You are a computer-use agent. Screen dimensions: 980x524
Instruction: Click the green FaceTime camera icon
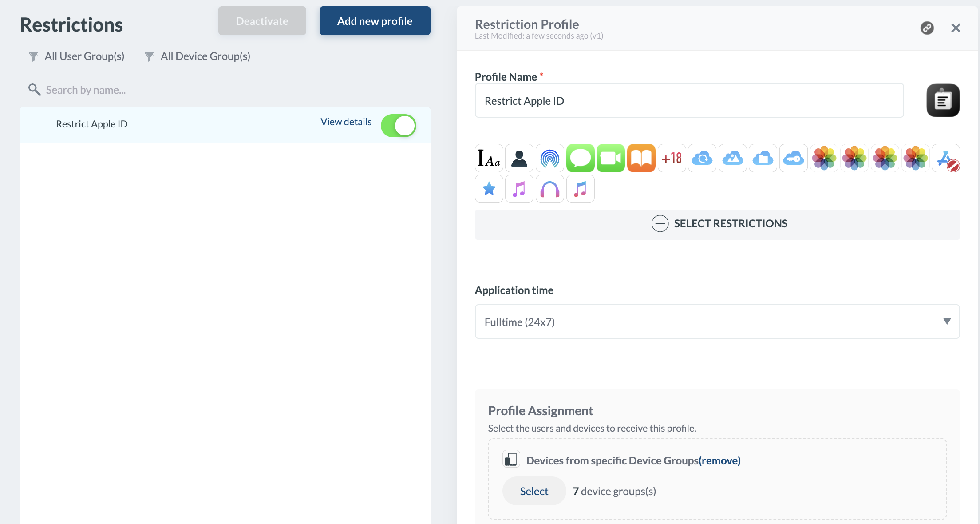[x=611, y=158]
